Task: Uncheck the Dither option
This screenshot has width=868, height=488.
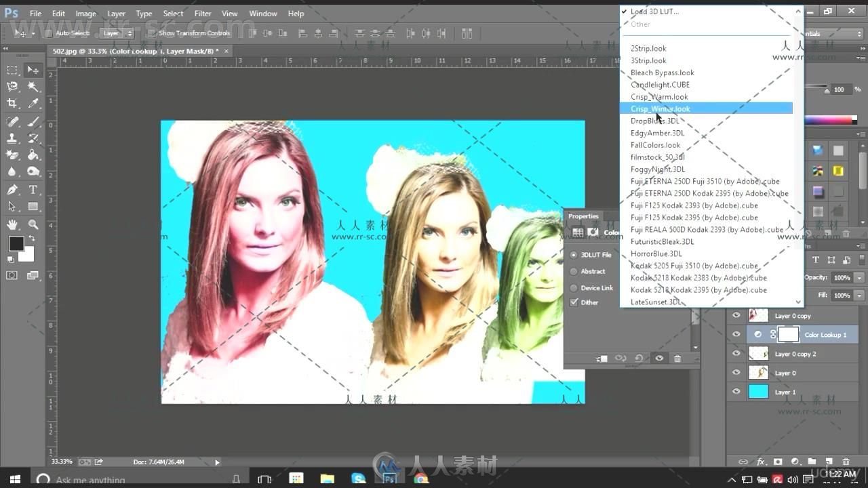Action: pyautogui.click(x=574, y=302)
